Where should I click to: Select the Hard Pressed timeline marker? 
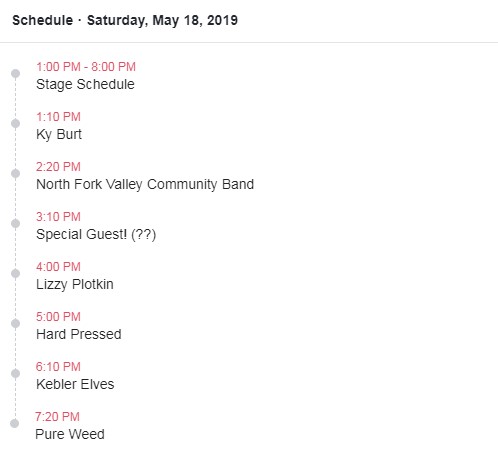15,323
